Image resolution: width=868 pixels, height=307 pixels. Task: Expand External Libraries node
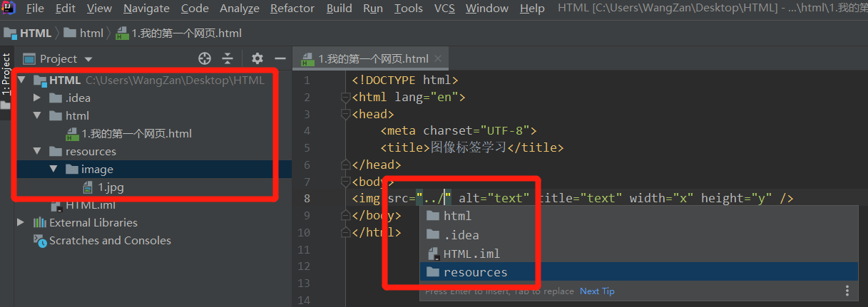coord(20,223)
